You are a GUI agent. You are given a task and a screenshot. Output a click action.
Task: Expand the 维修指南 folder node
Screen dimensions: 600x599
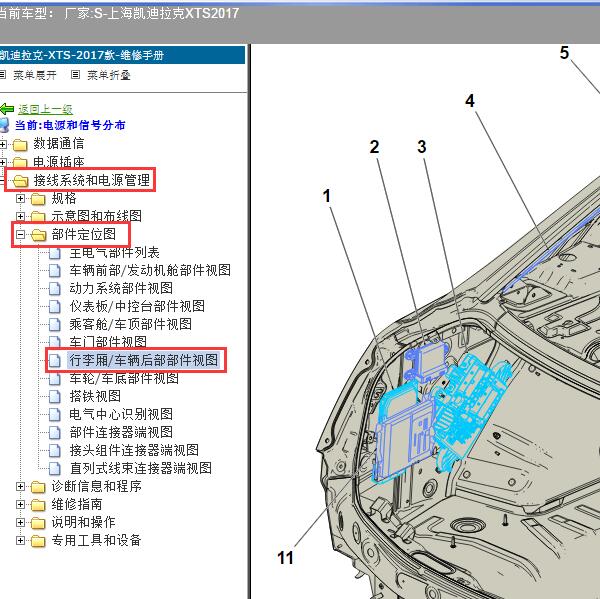(20, 504)
